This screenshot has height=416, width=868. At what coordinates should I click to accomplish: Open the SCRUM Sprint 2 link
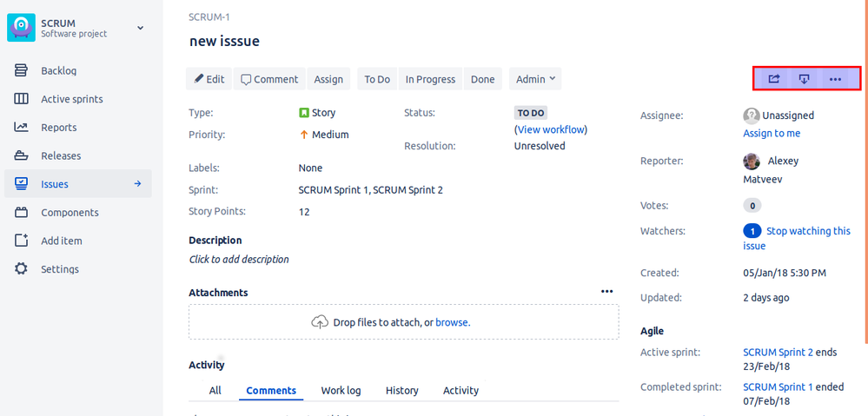click(x=778, y=353)
